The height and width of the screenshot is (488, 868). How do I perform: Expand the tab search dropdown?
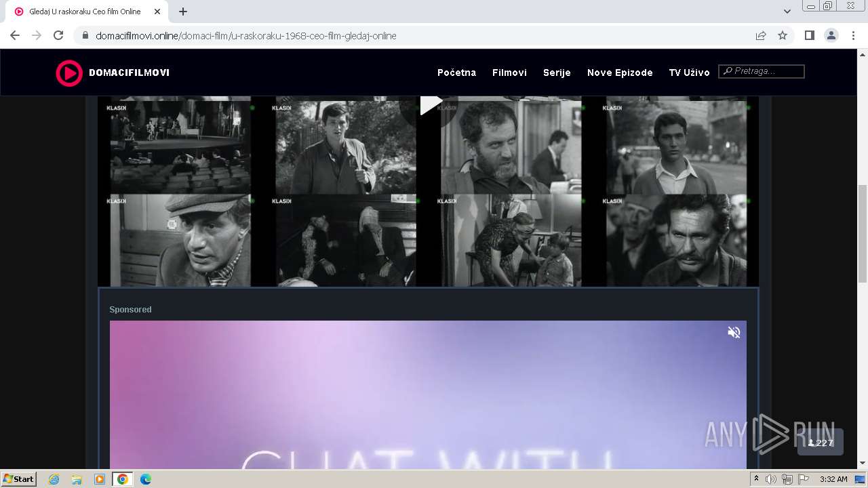(787, 12)
